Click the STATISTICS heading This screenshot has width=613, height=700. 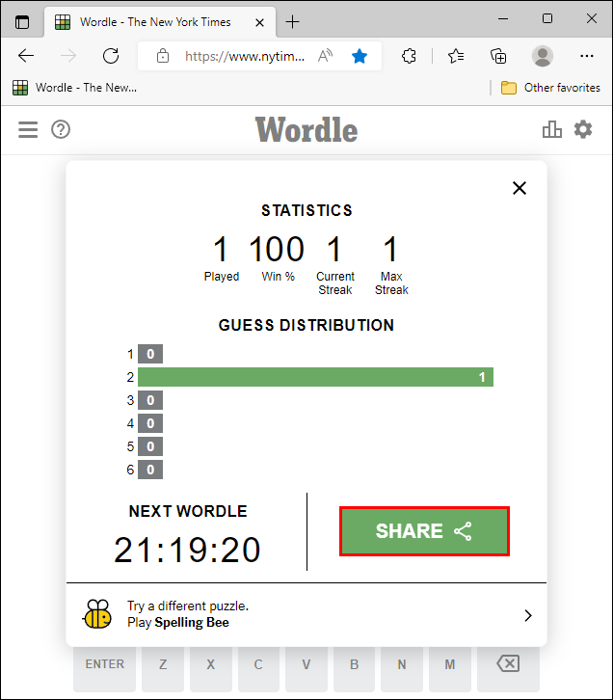tap(306, 210)
